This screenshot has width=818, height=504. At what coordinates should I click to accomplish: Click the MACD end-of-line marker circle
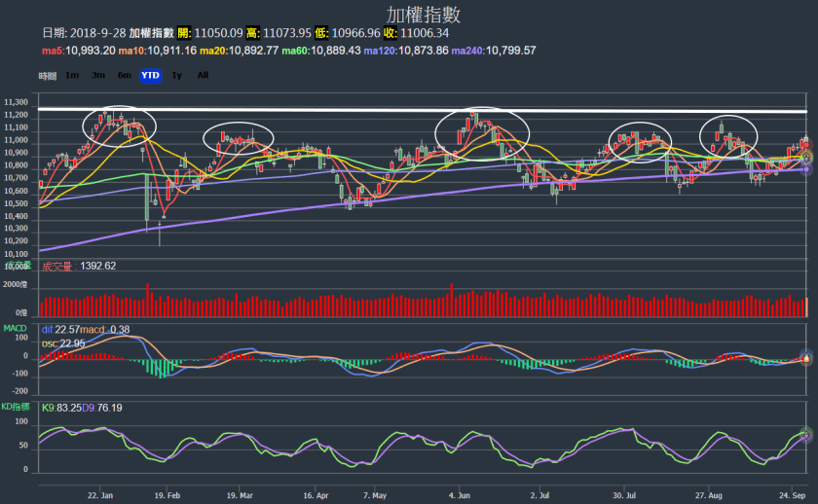click(x=806, y=358)
